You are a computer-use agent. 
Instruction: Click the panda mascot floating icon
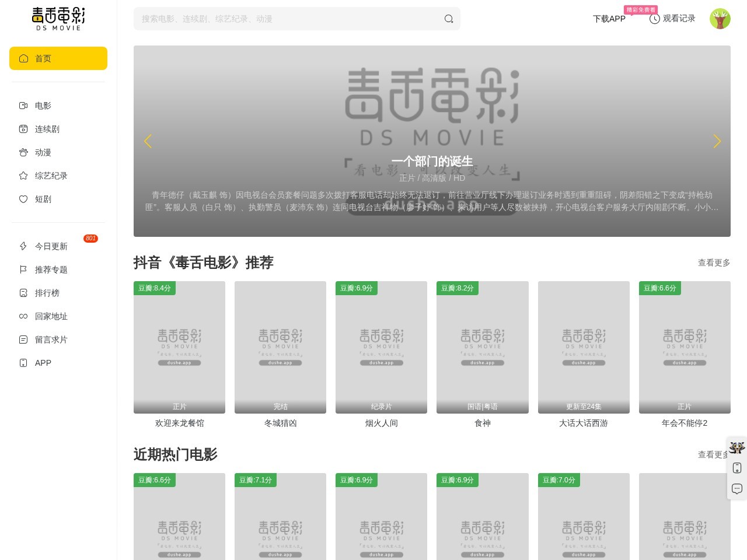[x=736, y=448]
